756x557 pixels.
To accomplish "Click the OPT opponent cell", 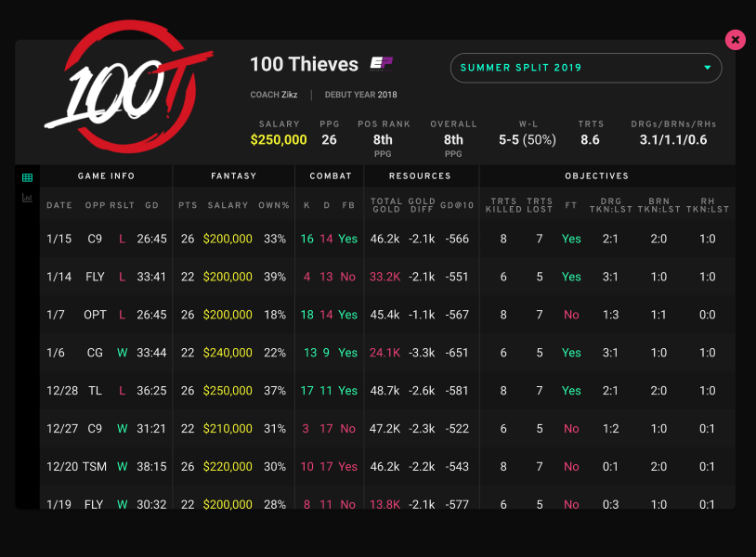I will point(95,315).
